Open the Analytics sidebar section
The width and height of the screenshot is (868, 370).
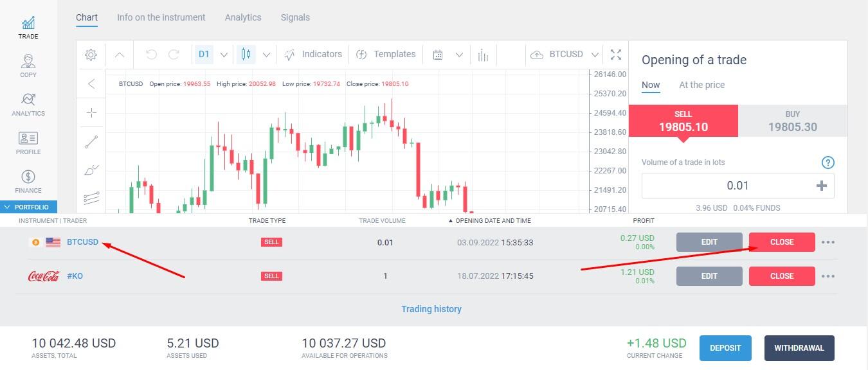[28, 105]
